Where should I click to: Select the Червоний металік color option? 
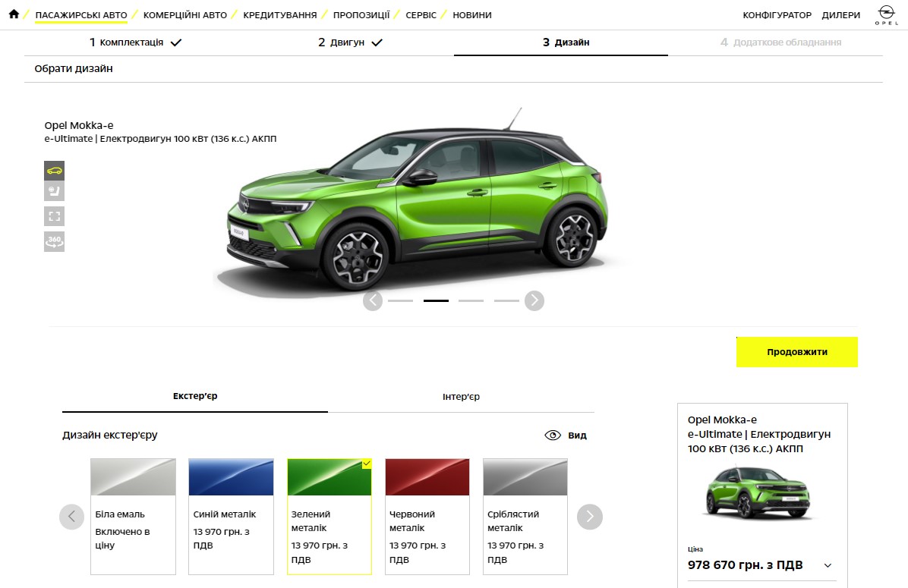[x=427, y=476]
